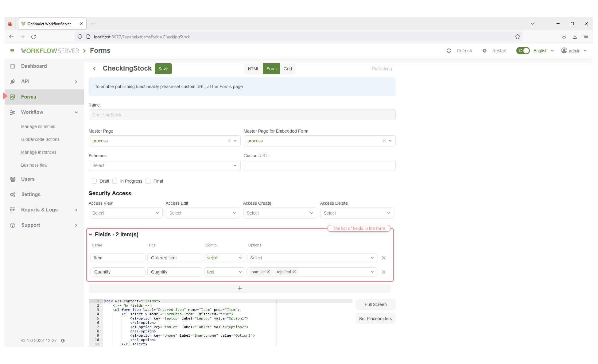Open the Access Create dropdown

point(280,213)
